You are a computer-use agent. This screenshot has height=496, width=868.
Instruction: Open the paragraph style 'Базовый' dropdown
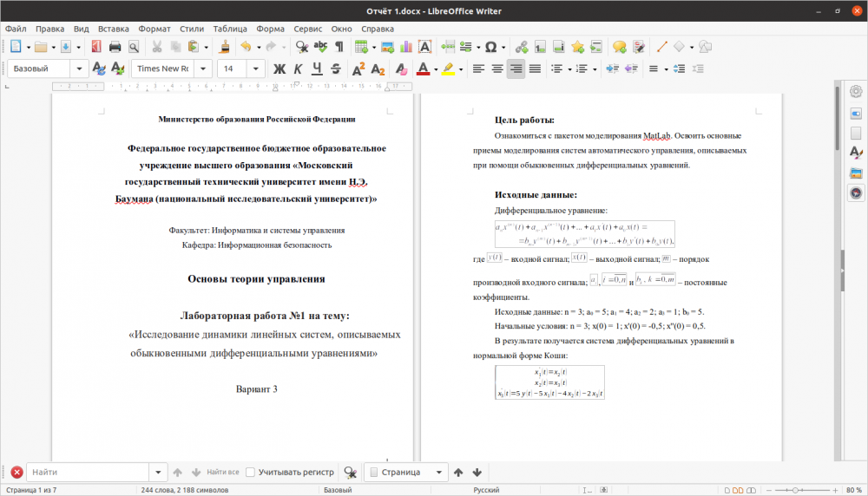pos(80,69)
